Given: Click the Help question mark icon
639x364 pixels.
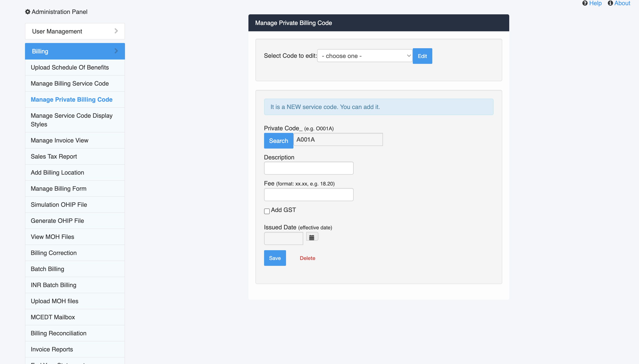Looking at the screenshot, I should [585, 3].
